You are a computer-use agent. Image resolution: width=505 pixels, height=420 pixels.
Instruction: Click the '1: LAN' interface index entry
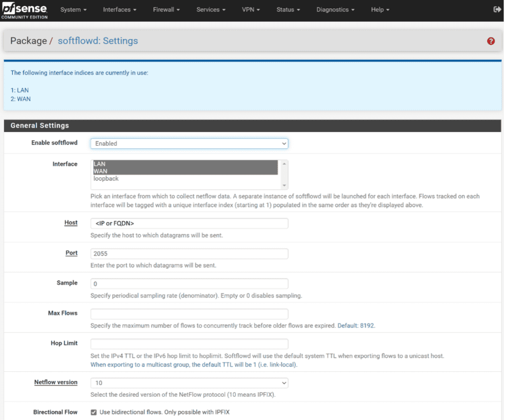(x=20, y=90)
